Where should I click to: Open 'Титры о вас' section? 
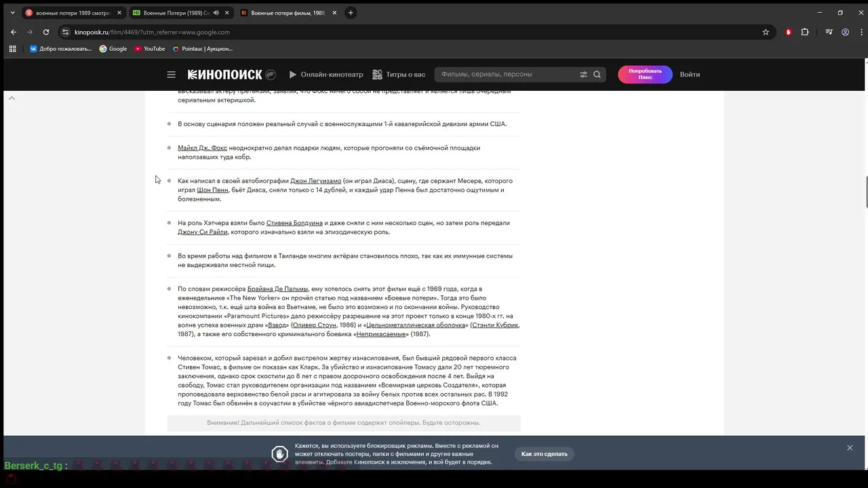tap(399, 75)
